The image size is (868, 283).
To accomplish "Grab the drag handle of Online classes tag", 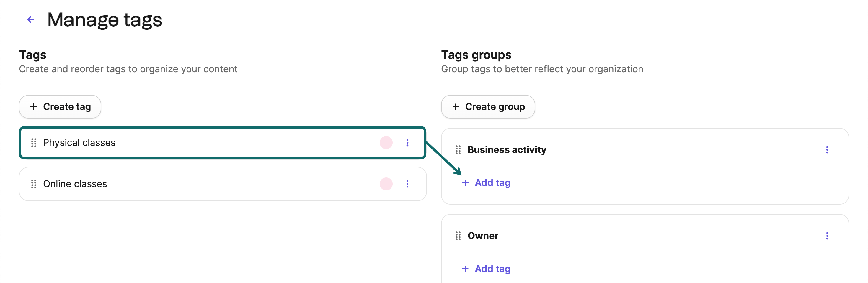I will pos(34,184).
